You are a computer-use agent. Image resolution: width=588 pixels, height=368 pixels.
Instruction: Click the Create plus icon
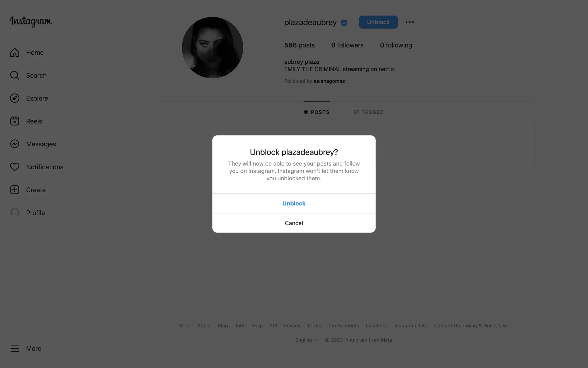click(15, 190)
